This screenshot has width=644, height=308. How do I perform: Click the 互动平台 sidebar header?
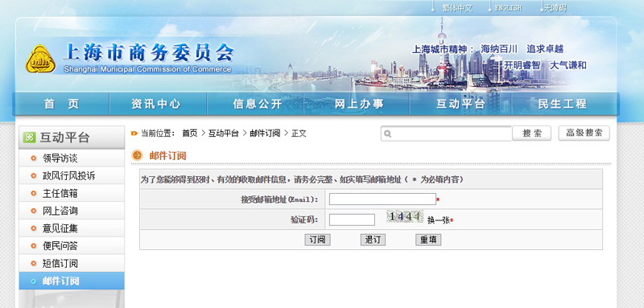72,138
